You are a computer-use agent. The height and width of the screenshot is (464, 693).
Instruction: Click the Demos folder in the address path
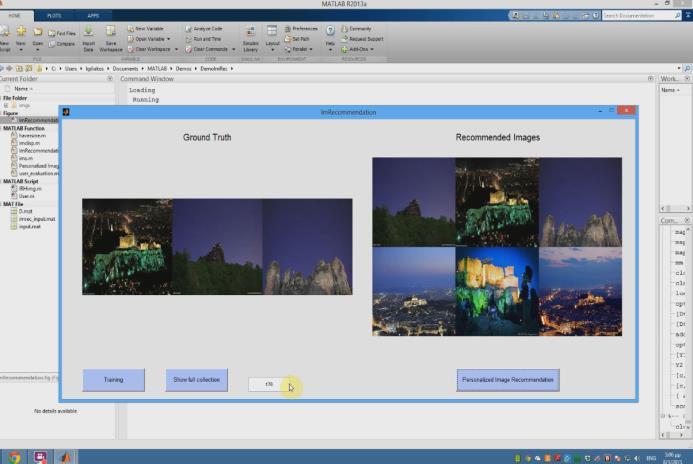(183, 68)
